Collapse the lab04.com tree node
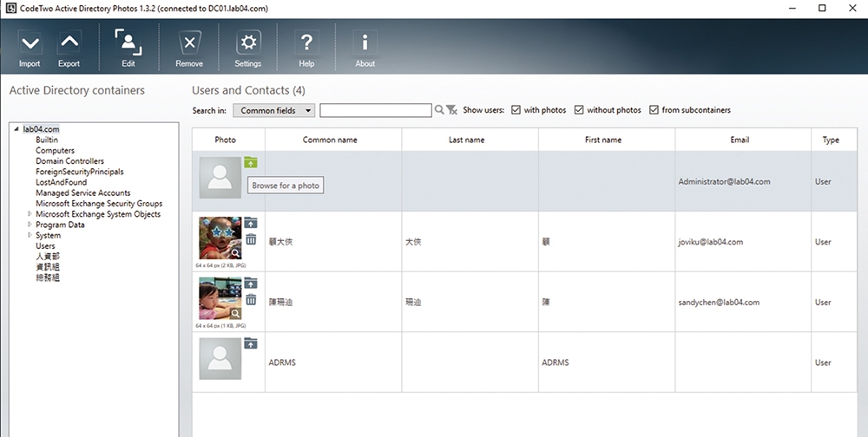868x437 pixels. point(16,129)
